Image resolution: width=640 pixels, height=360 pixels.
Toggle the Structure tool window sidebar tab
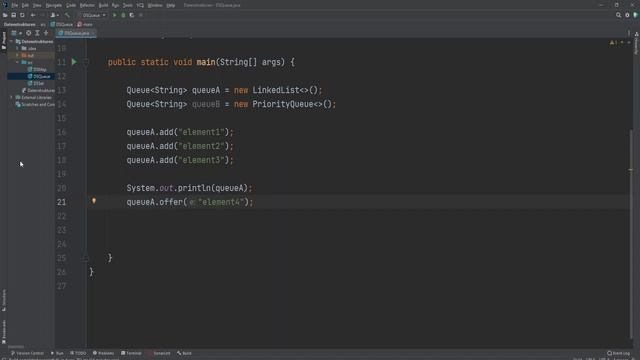4,300
